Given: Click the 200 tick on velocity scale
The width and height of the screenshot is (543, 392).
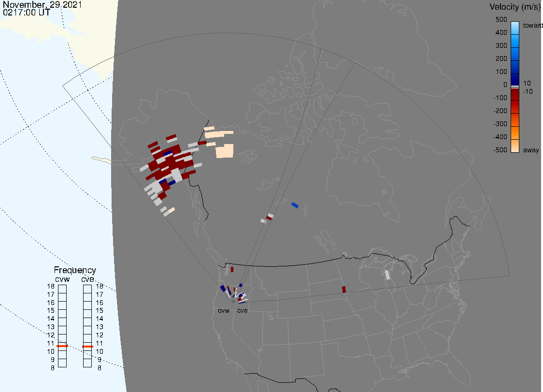Looking at the screenshot, I should pos(501,58).
